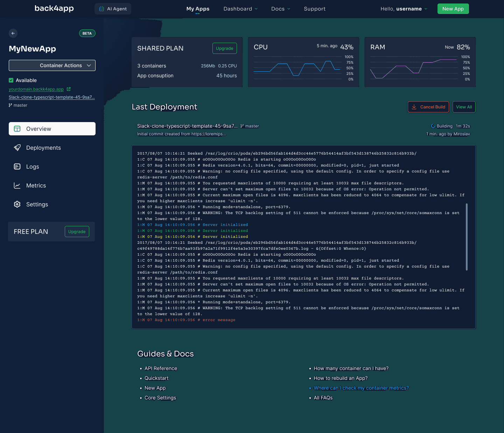The height and width of the screenshot is (433, 504).
Task: Click the download icon on Cancel Build
Action: click(414, 107)
